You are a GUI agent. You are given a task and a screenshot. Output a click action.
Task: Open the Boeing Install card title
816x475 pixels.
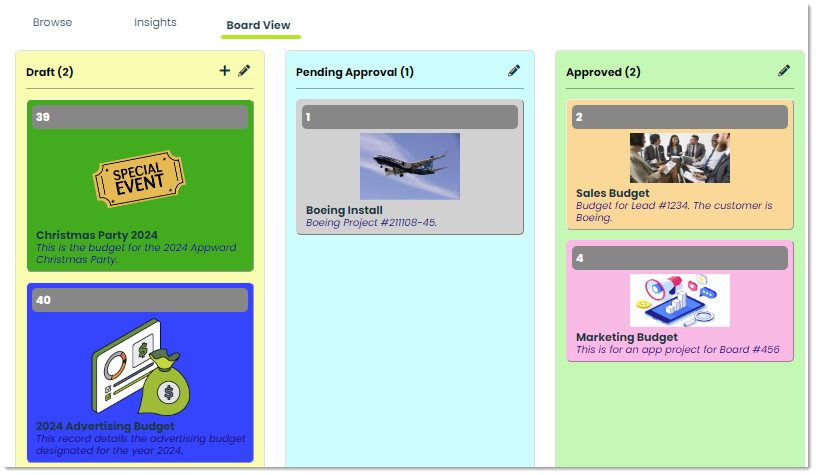click(x=344, y=210)
